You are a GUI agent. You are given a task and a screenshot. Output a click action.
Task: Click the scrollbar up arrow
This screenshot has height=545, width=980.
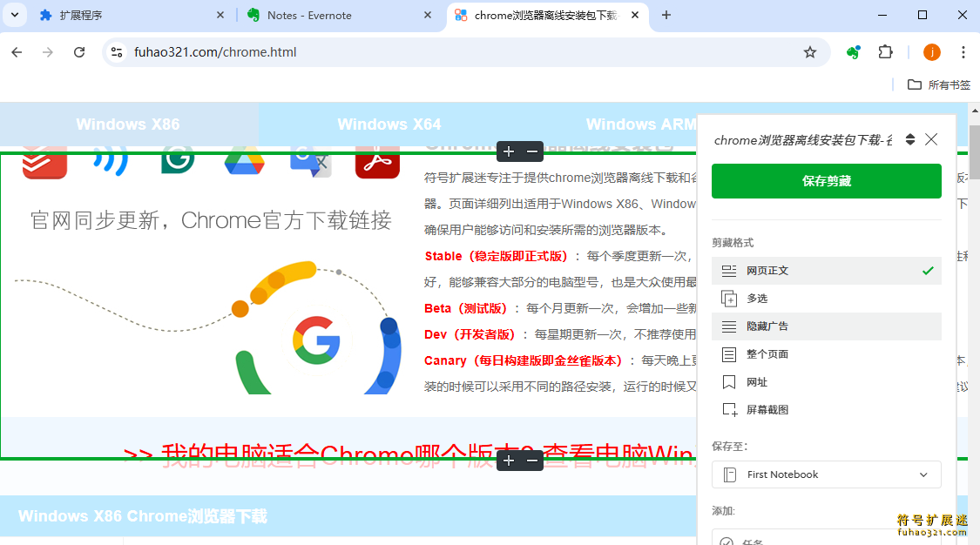[x=975, y=110]
